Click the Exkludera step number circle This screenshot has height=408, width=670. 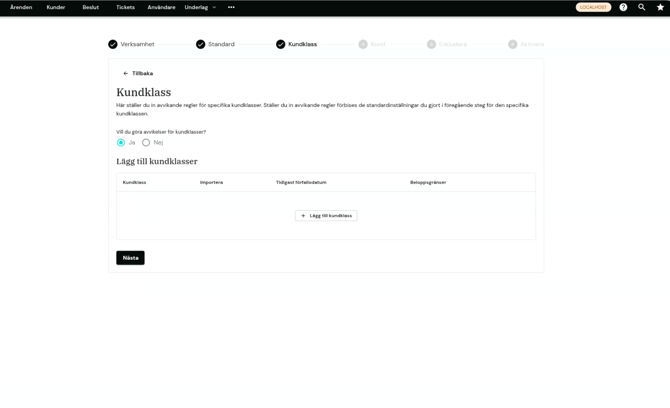(431, 44)
